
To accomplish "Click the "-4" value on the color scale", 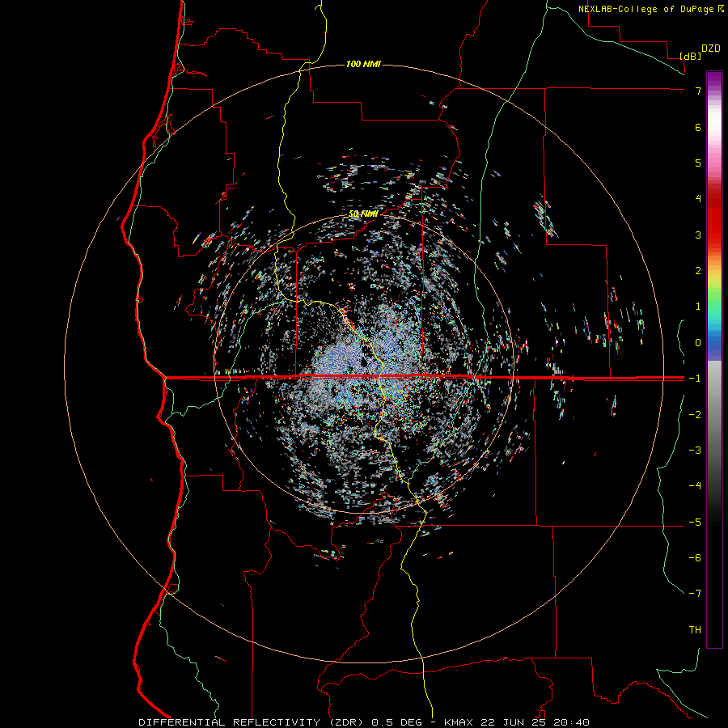I will (695, 486).
